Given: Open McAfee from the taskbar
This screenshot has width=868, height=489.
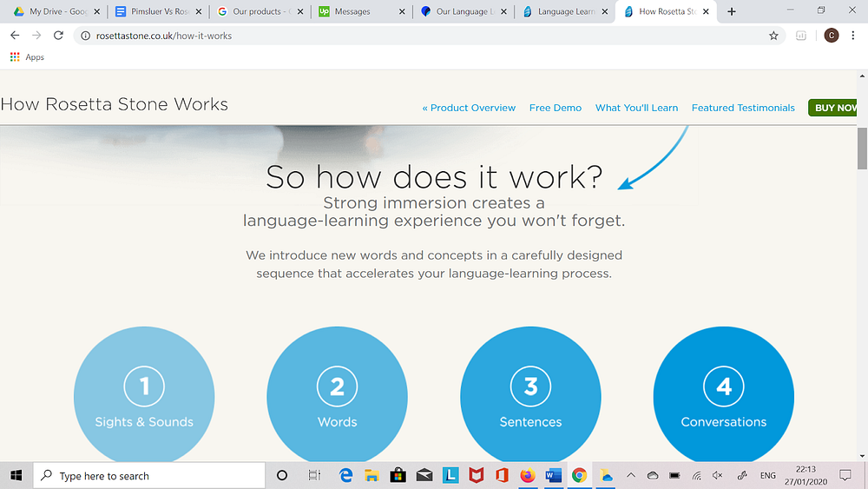Looking at the screenshot, I should coord(476,475).
